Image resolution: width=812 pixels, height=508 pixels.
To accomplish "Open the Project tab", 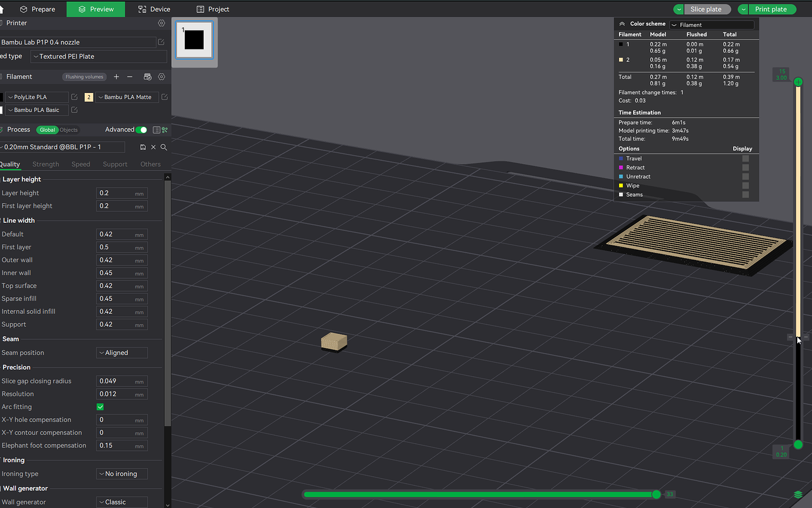I will [x=213, y=9].
